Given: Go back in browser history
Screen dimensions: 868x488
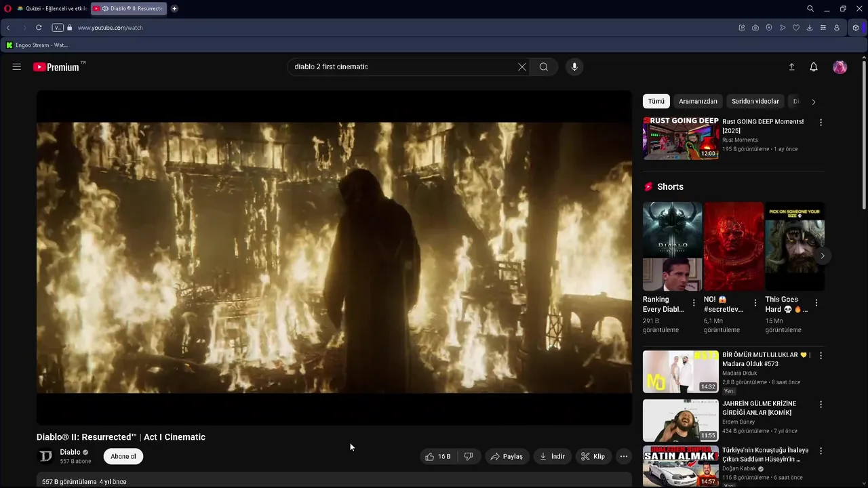Looking at the screenshot, I should pyautogui.click(x=8, y=28).
